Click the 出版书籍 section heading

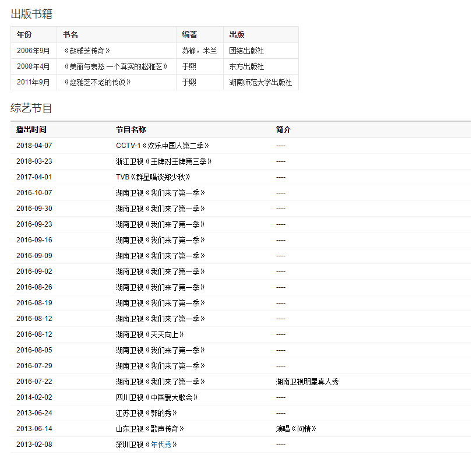tap(31, 13)
